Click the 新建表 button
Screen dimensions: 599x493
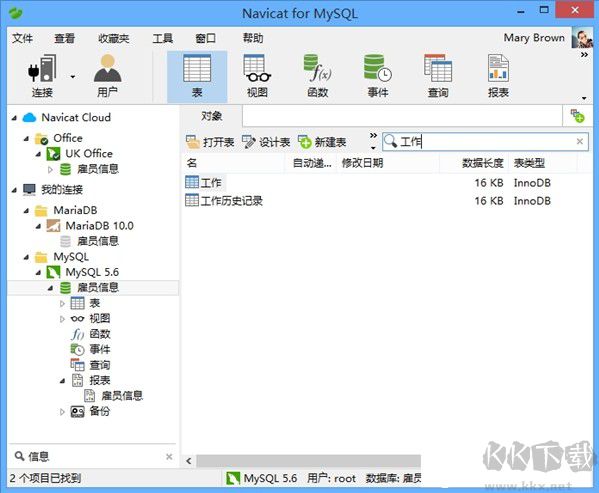(322, 142)
